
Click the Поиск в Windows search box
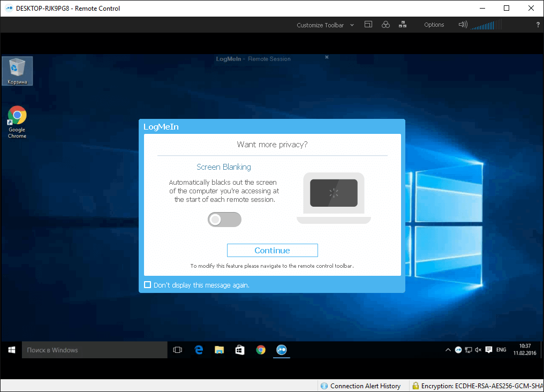click(x=95, y=350)
